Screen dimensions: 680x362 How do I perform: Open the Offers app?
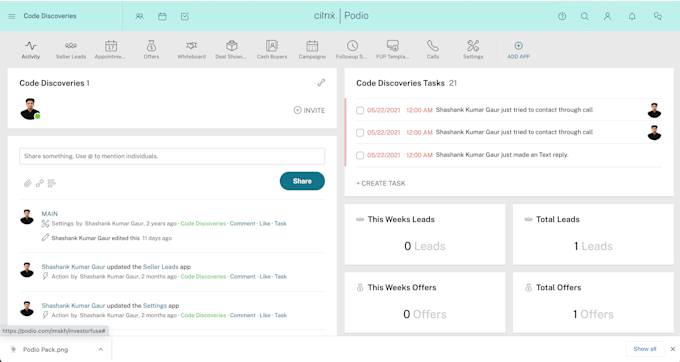[151, 49]
